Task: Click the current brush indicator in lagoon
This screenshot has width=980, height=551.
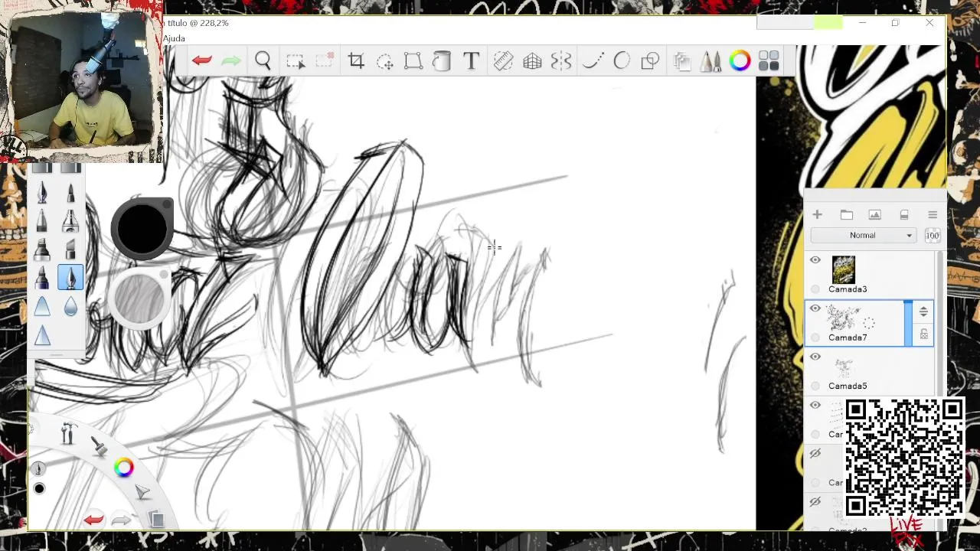Action: tap(39, 468)
